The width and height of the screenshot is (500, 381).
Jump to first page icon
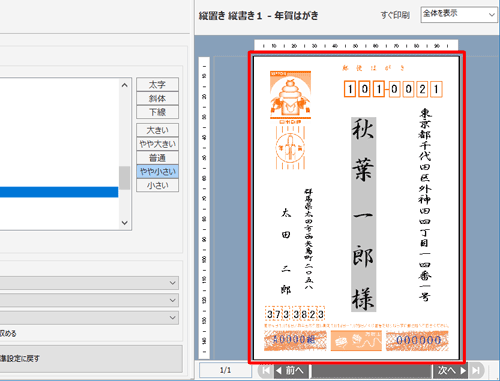point(266,370)
